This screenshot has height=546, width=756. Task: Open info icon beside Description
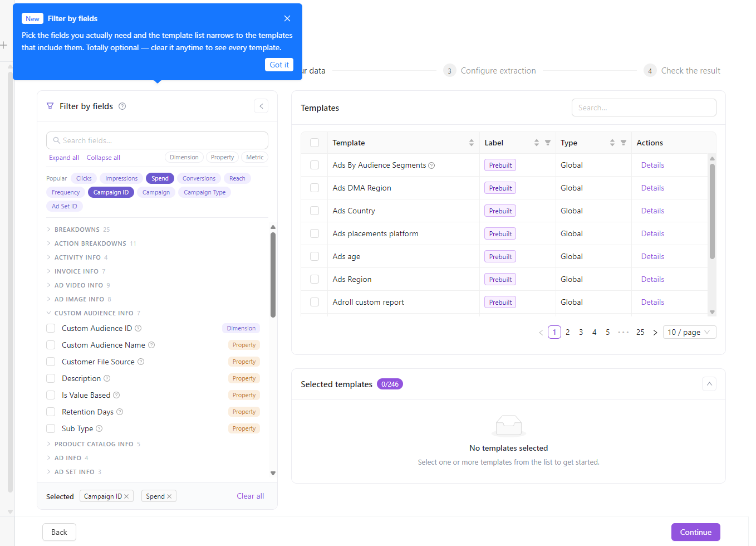click(x=107, y=378)
